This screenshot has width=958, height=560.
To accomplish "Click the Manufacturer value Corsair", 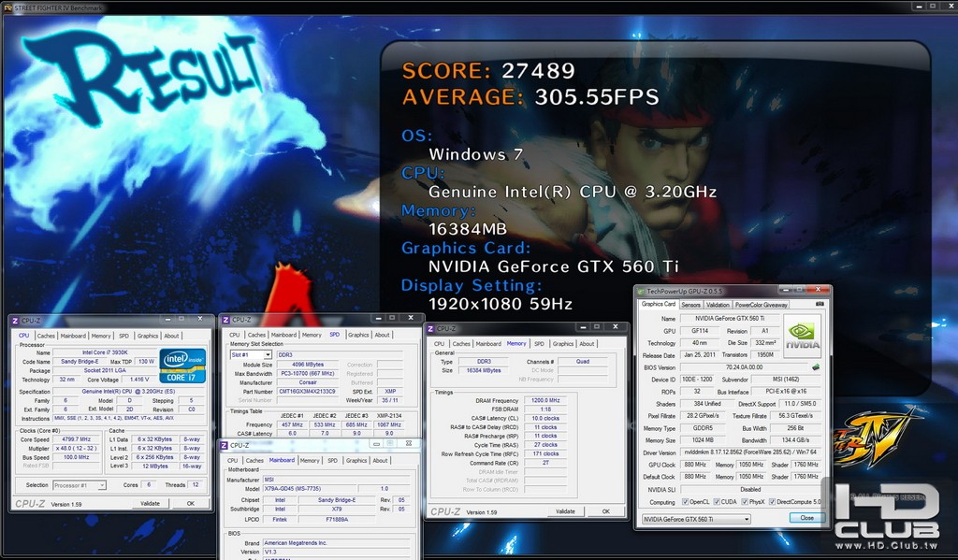I will tap(308, 382).
